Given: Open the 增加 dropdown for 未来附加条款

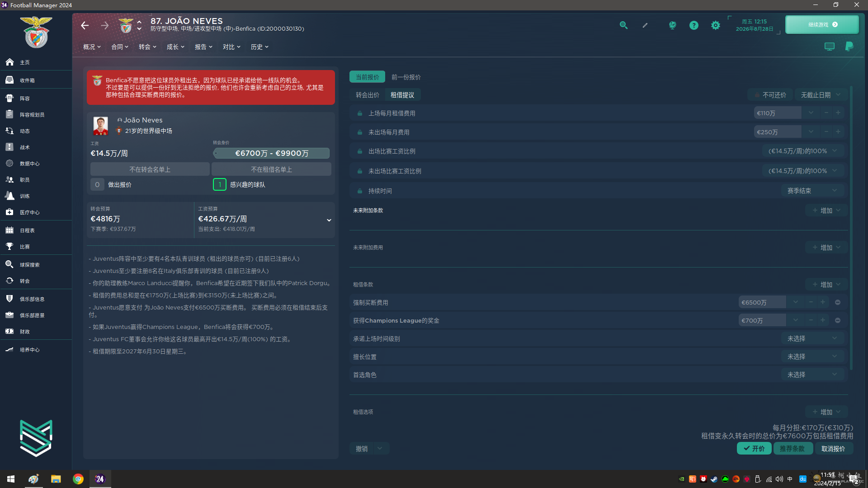Looking at the screenshot, I should [826, 211].
